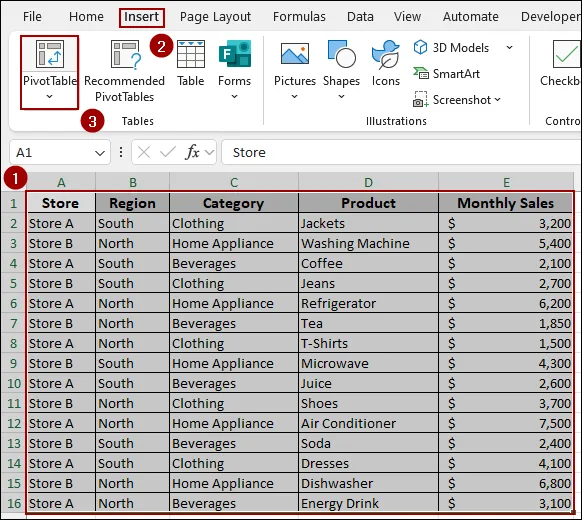Viewport: 582px width, 520px height.
Task: Click the Shapes icon
Action: coord(341,54)
